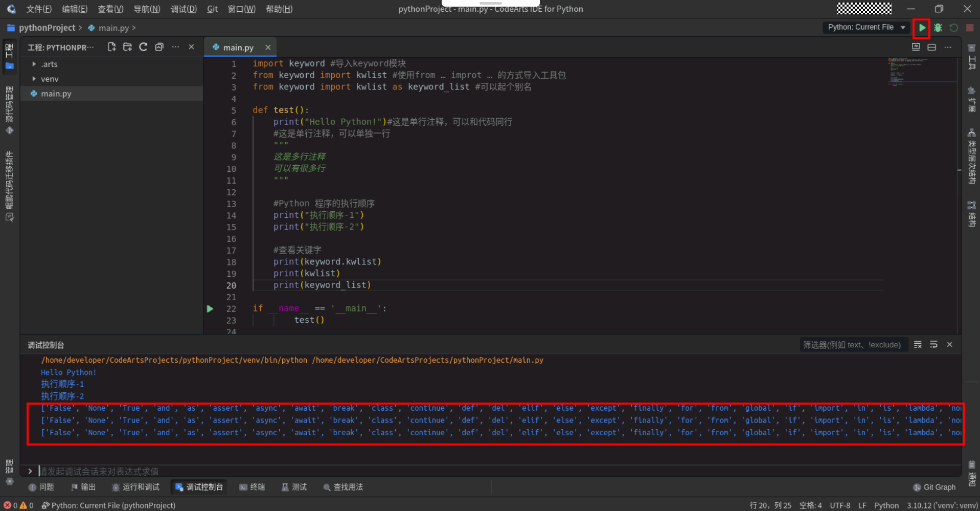Close the project explorer panel

pos(191,47)
